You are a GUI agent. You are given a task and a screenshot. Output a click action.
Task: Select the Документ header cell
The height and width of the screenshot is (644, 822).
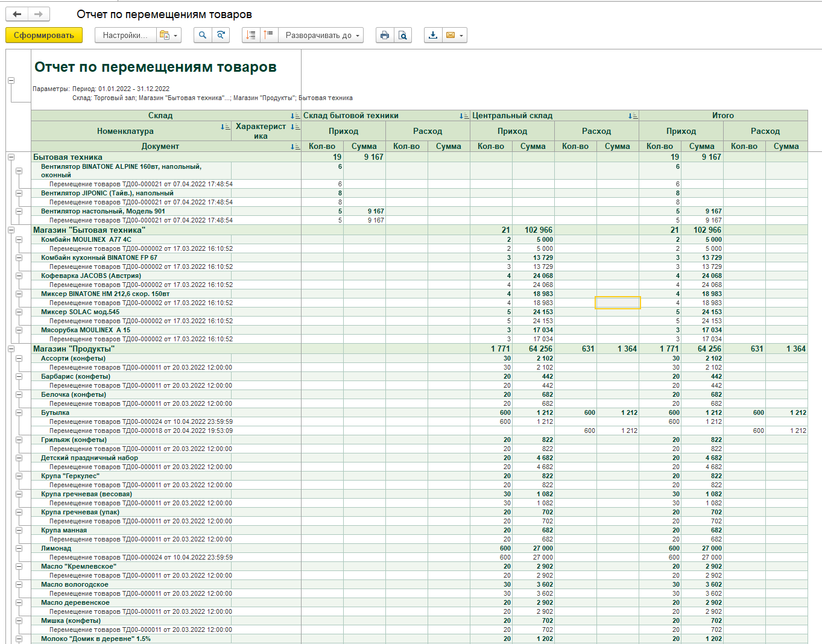coord(166,147)
